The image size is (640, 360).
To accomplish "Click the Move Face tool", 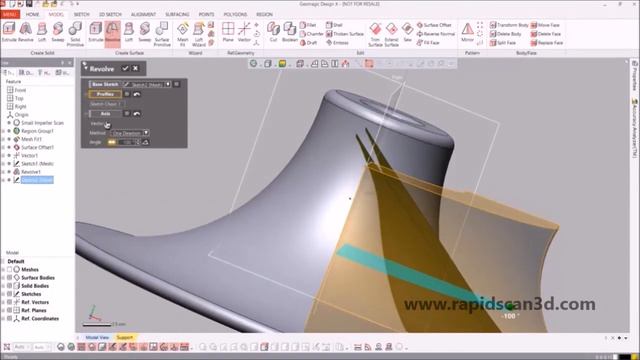I will click(545, 25).
